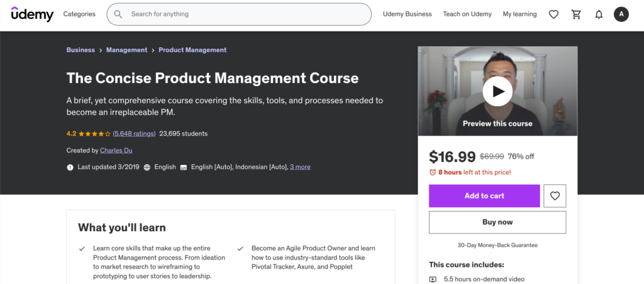Click the Buy now button
644x284 pixels.
click(497, 222)
